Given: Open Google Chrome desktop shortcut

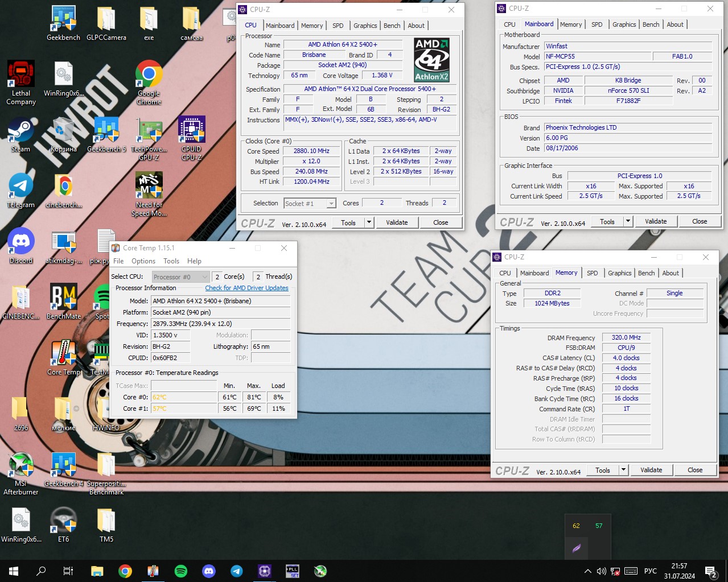Looking at the screenshot, I should click(149, 82).
